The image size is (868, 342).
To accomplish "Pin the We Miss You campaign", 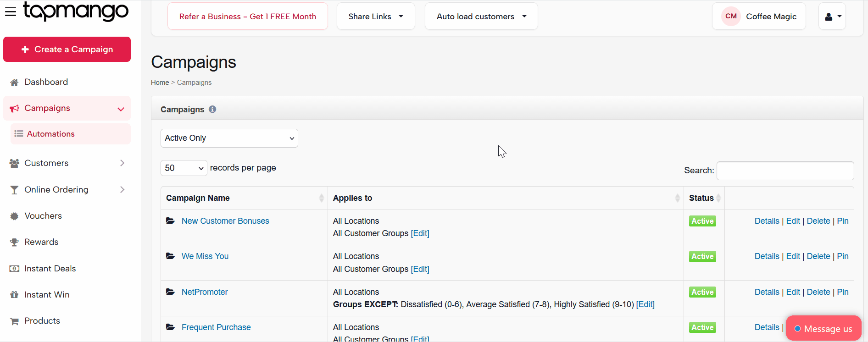I will (843, 256).
